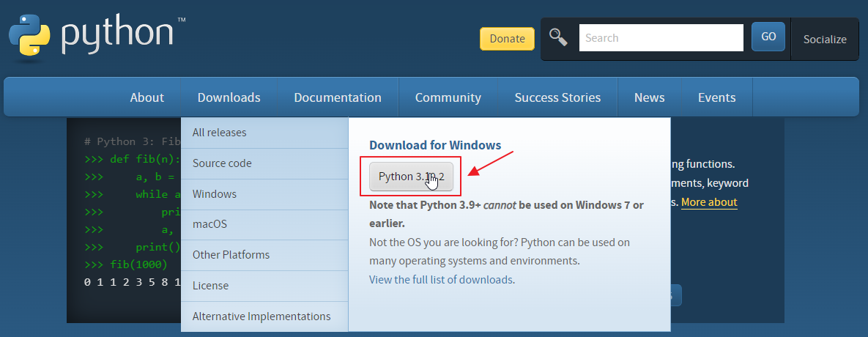Viewport: 868px width, 337px height.
Task: Open the Events menu
Action: tap(717, 97)
